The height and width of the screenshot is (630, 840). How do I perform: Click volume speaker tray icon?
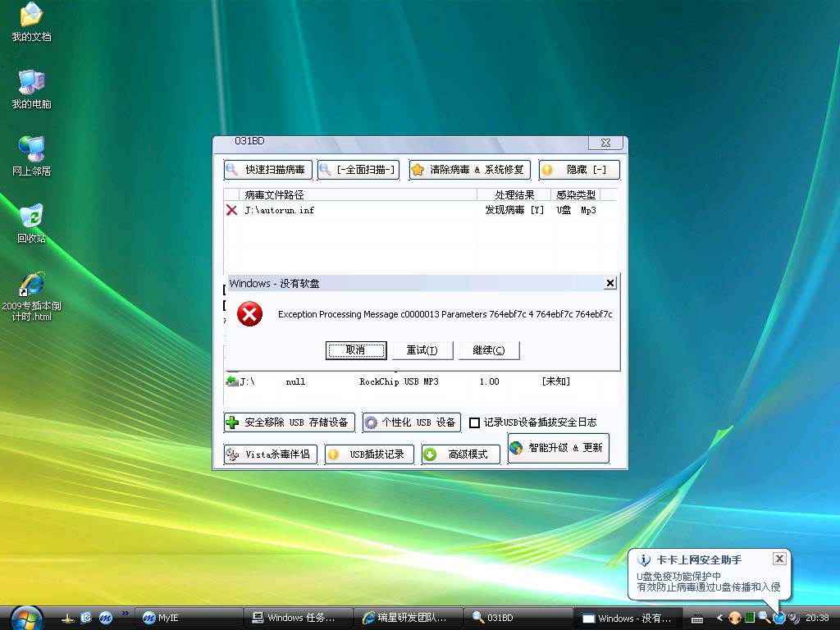(x=793, y=619)
